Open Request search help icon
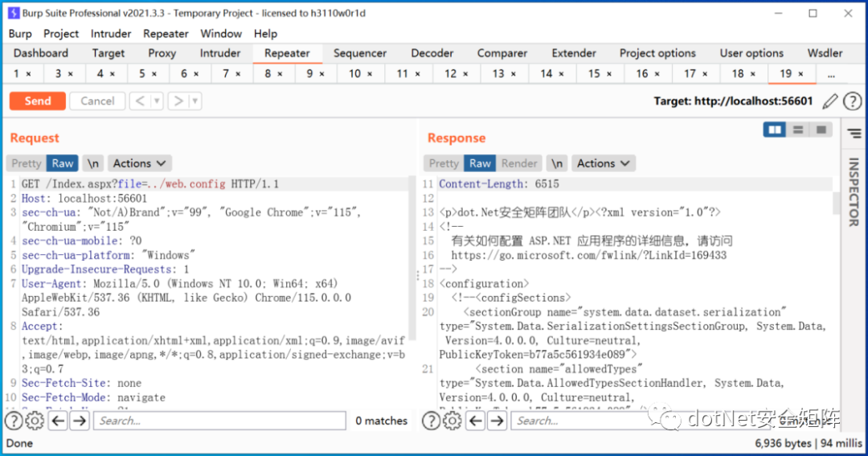The width and height of the screenshot is (868, 456). pos(14,421)
